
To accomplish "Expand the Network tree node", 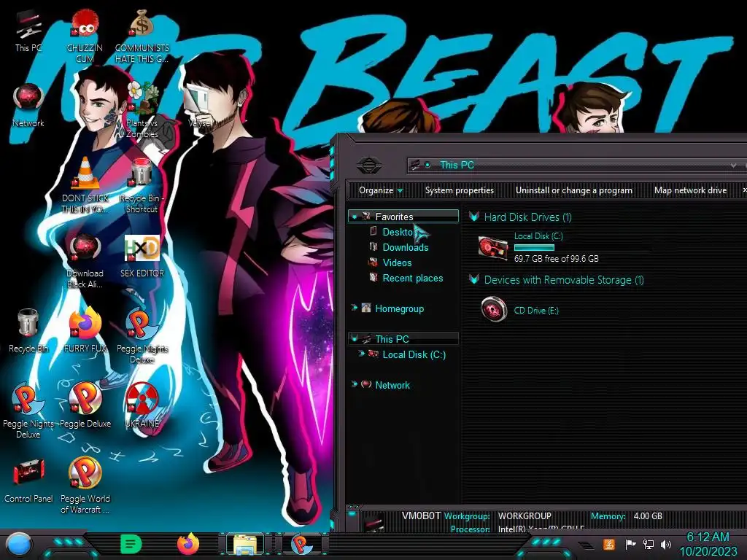I will coord(354,384).
